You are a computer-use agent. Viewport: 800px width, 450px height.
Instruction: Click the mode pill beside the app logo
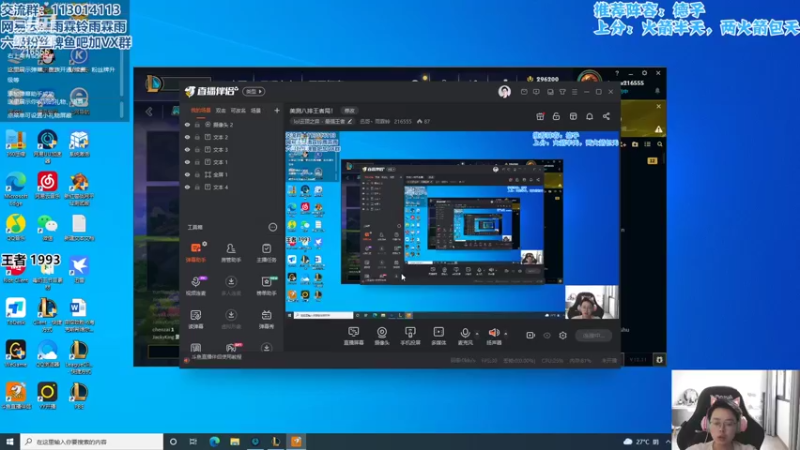click(254, 91)
